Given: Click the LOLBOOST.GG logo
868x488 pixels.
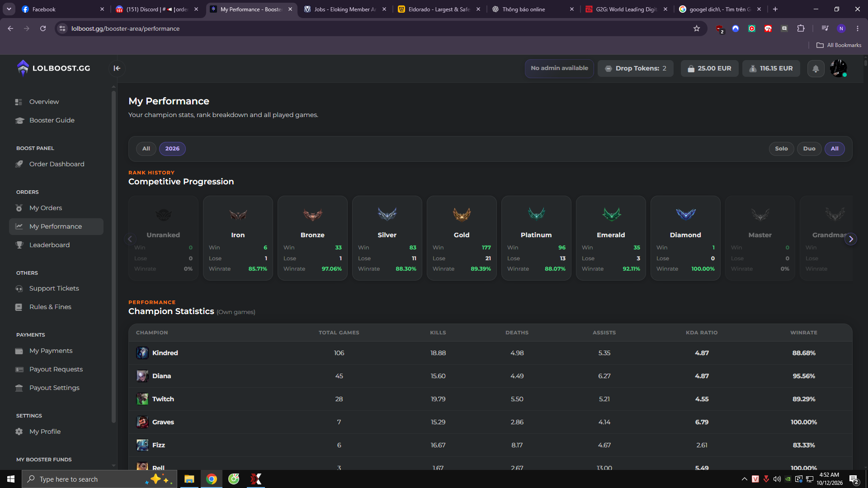Looking at the screenshot, I should coord(53,68).
